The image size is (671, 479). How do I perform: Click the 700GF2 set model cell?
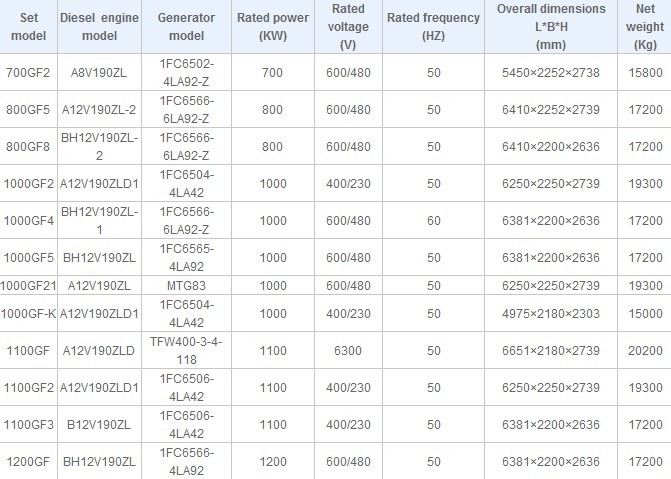(26, 72)
